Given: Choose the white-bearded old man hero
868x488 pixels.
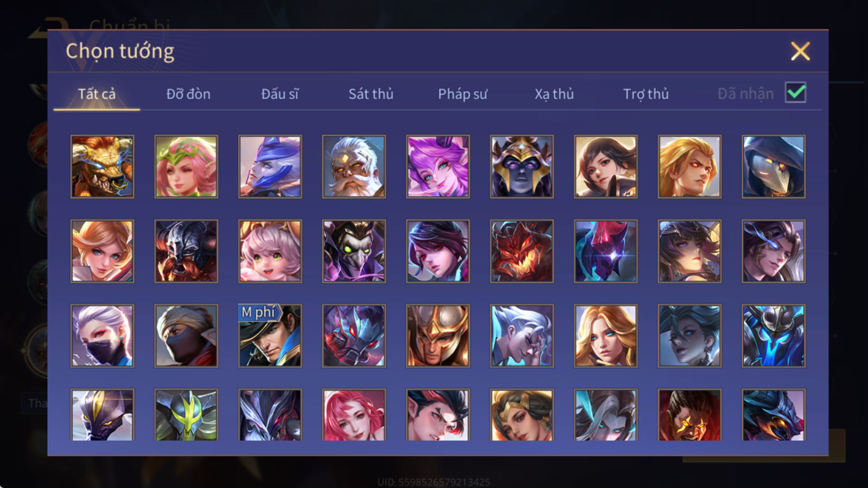Looking at the screenshot, I should pyautogui.click(x=354, y=166).
